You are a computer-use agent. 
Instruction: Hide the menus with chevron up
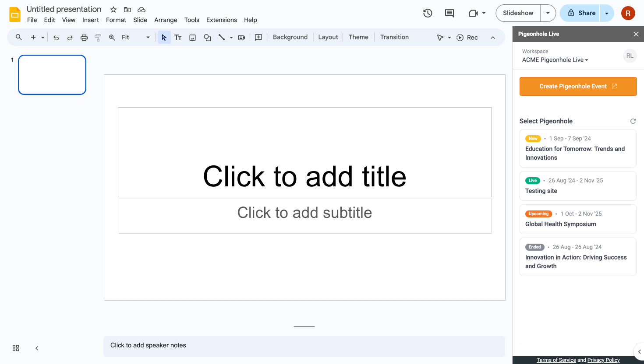[x=493, y=38]
